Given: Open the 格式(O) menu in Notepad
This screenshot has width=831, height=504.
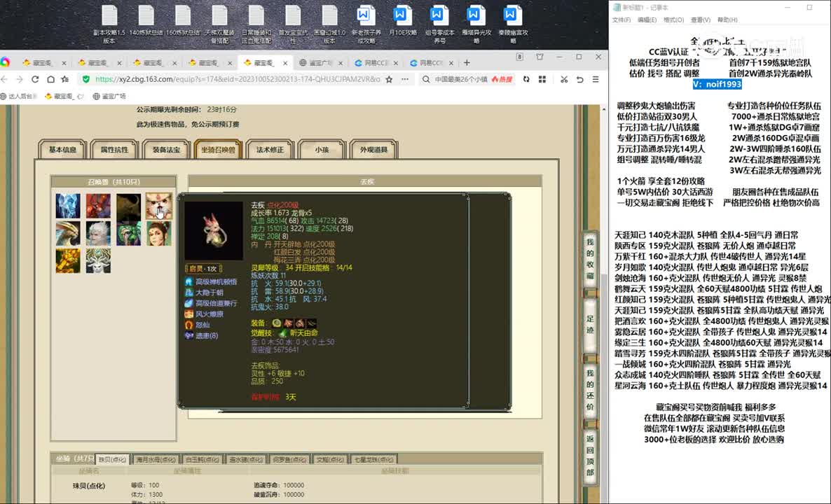Looking at the screenshot, I should (673, 20).
